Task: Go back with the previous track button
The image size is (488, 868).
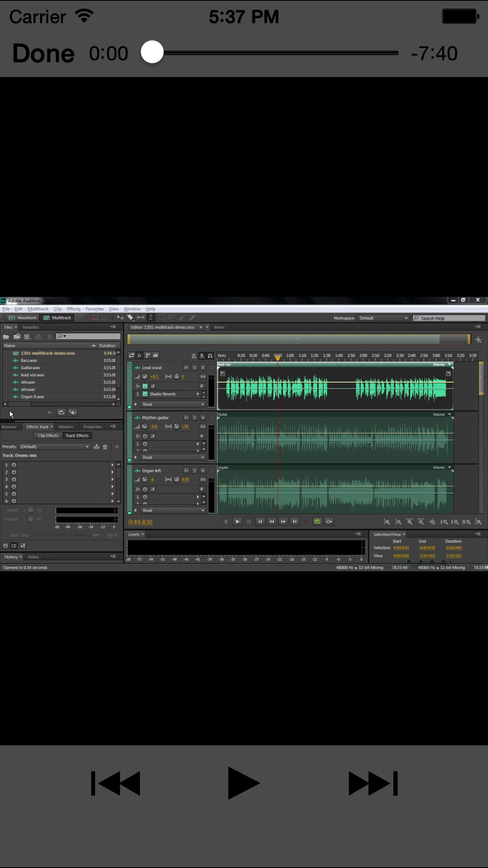Action: pos(116,783)
